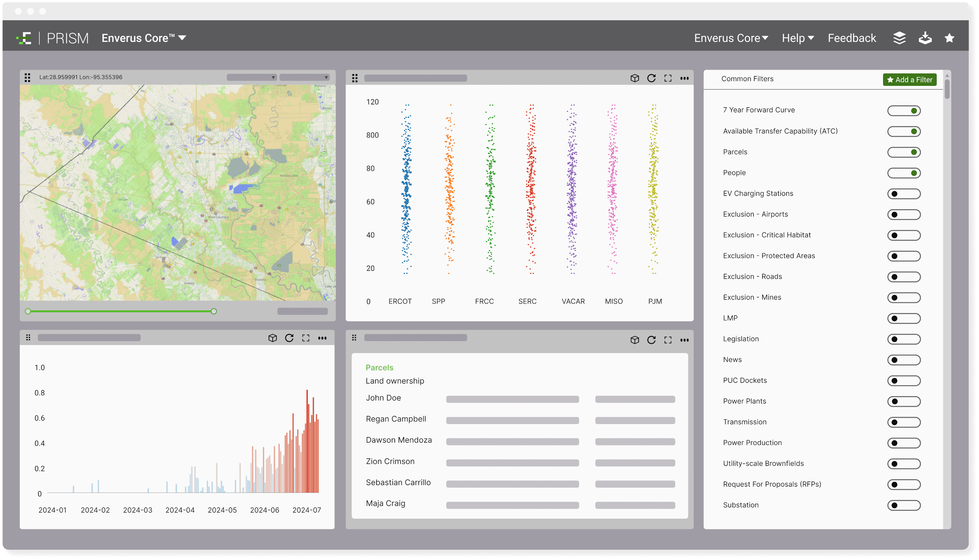Click the Feedback menu item
The image size is (979, 560).
852,38
